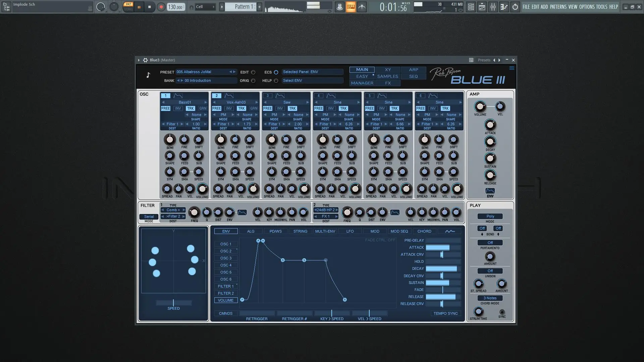The image size is (644, 362).
Task: Open the Poly play mode dropdown
Action: [x=490, y=216]
